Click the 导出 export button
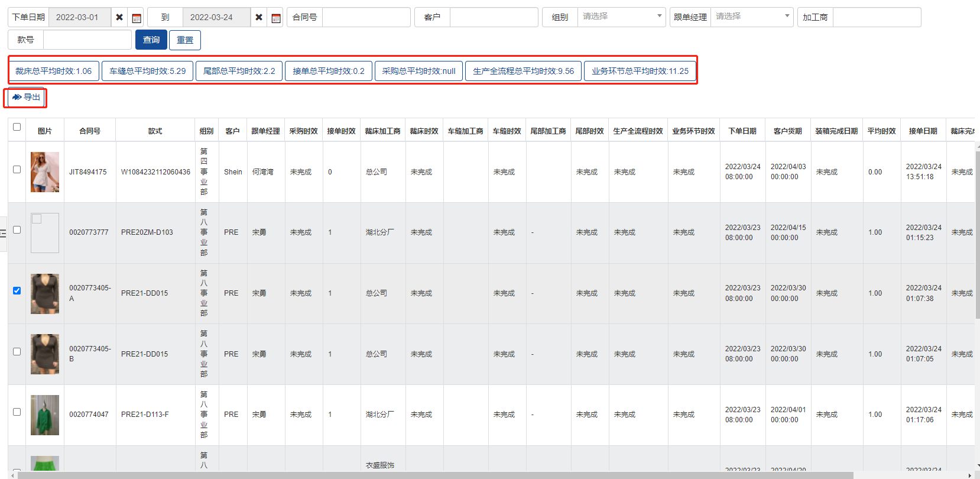Screen dimensions: 980x479 (x=26, y=97)
